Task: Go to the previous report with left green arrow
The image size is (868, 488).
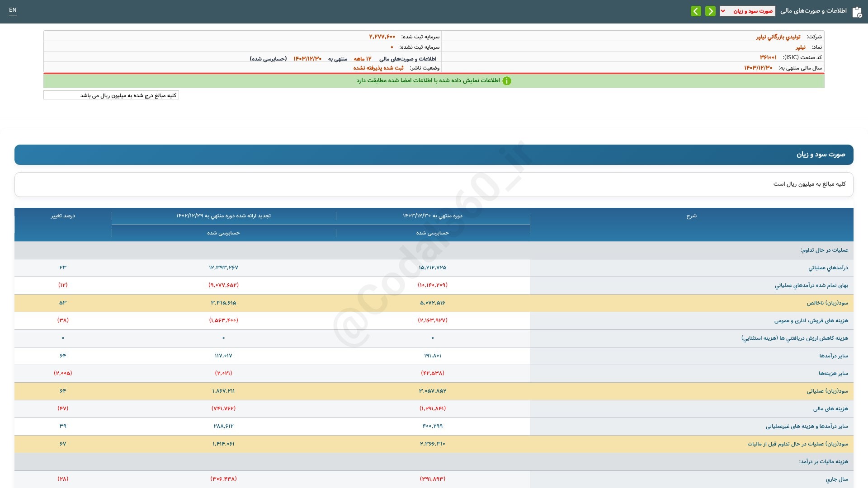Action: pyautogui.click(x=696, y=11)
